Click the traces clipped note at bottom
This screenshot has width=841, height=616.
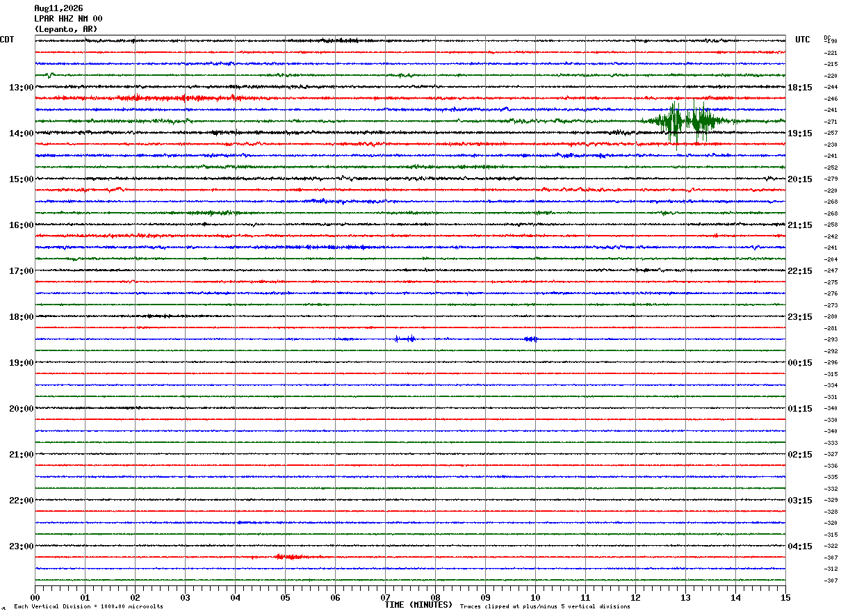pos(545,607)
